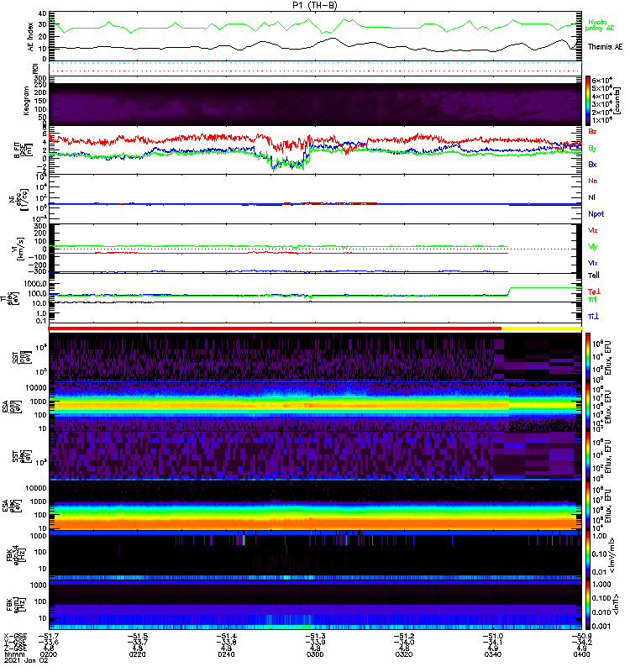Click the '0220' time axis tick label

137,654
